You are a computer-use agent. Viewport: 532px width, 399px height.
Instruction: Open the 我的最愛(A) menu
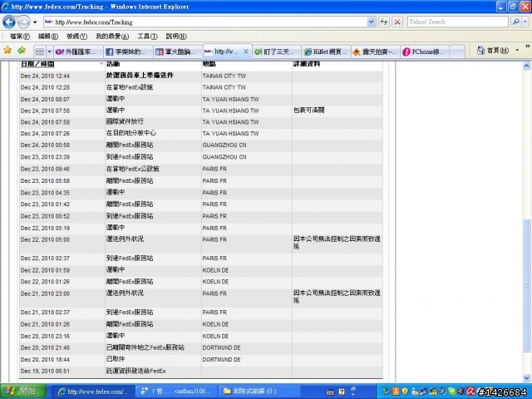112,37
